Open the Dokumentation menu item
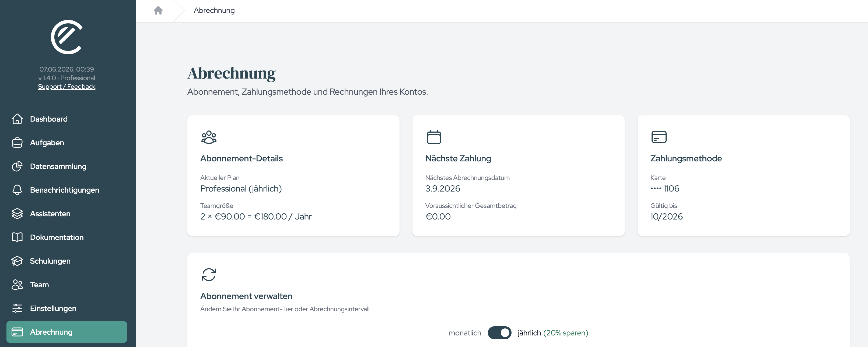 pyautogui.click(x=67, y=237)
